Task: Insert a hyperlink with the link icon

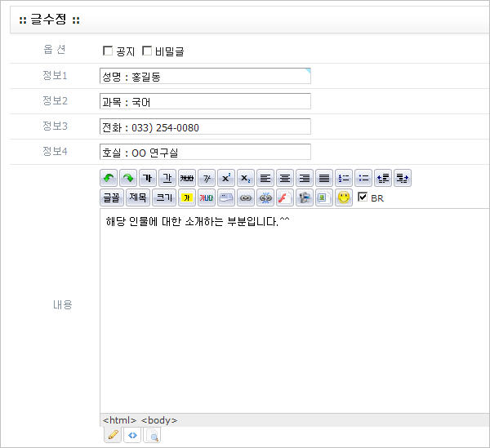Action: 245,197
